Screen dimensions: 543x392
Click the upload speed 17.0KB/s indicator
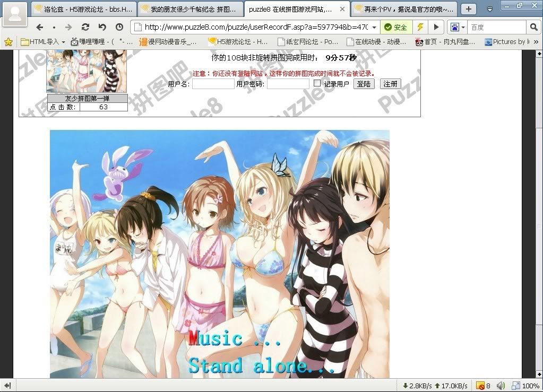[451, 386]
